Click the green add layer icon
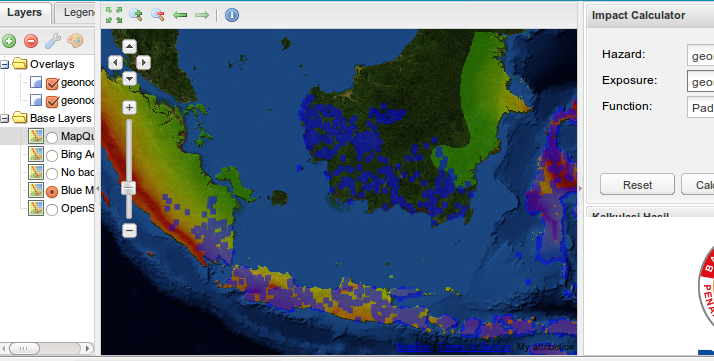Viewport: 714px width, 361px height. pos(9,41)
